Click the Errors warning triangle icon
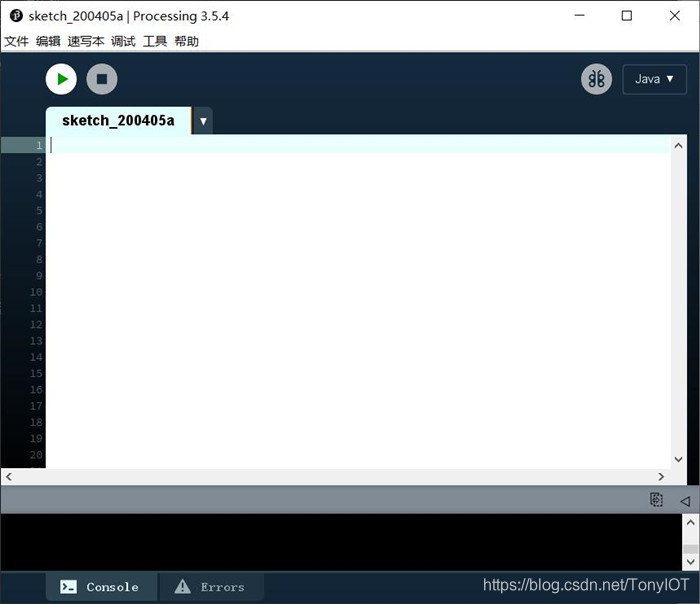The width and height of the screenshot is (700, 604). pos(183,586)
